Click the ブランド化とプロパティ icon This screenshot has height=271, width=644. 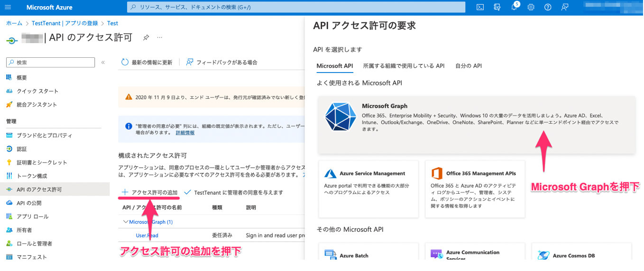(x=9, y=135)
